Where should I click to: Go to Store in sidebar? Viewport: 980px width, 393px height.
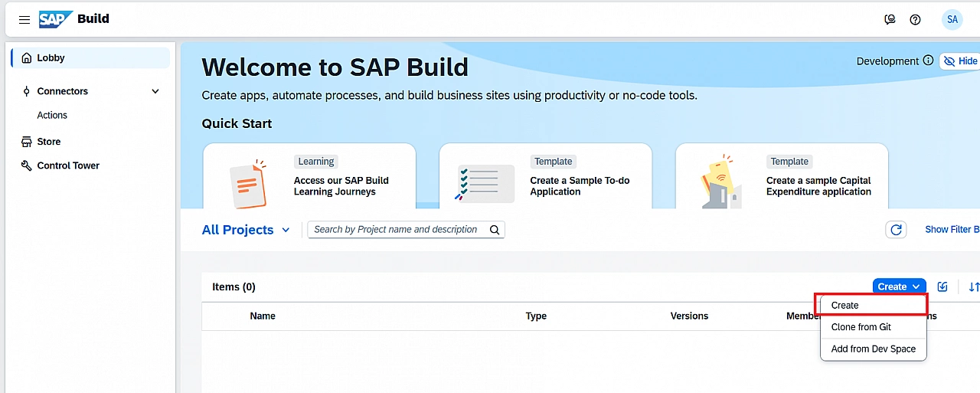click(x=49, y=142)
